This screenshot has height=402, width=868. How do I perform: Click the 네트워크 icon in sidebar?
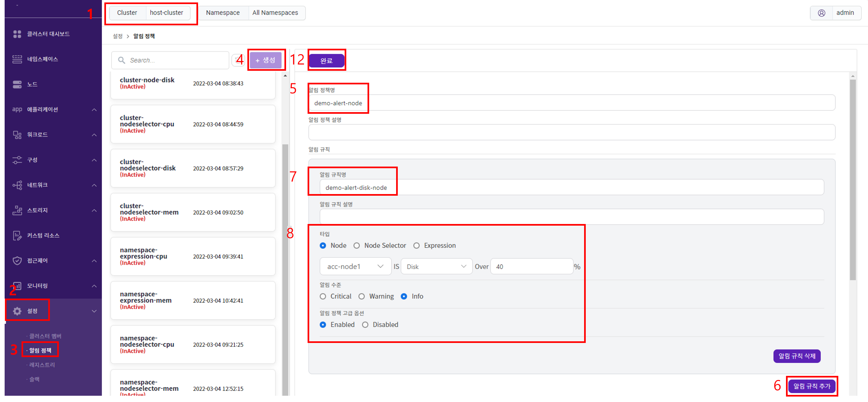pyautogui.click(x=17, y=185)
